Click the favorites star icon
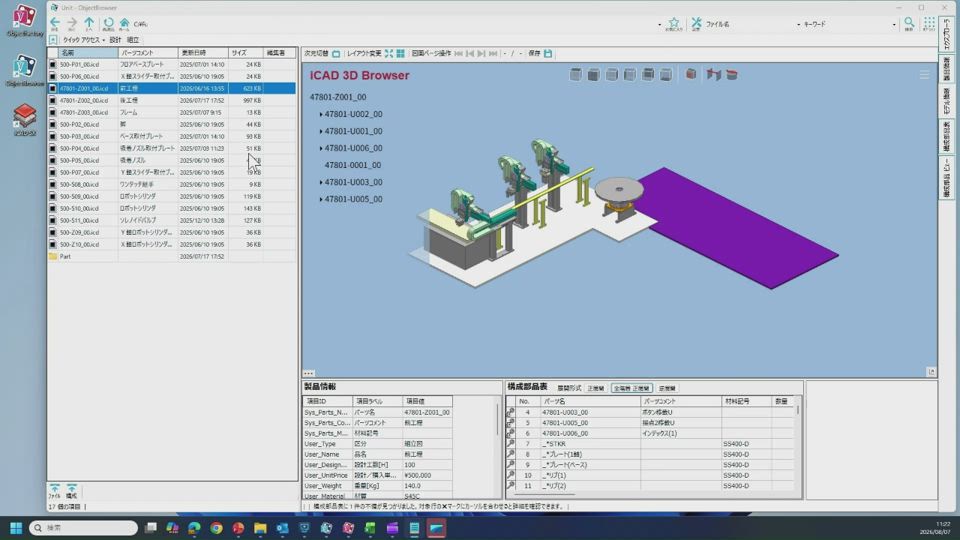960x540 pixels. pyautogui.click(x=673, y=23)
